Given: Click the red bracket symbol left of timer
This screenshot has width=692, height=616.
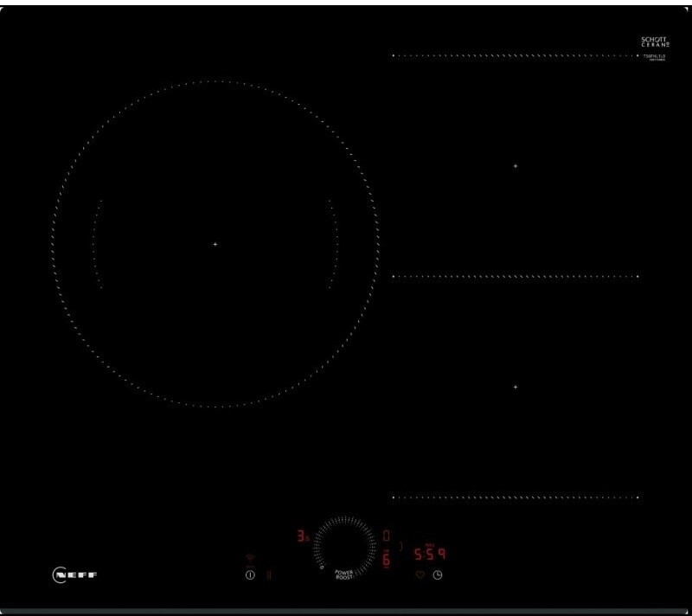Looking at the screenshot, I should [401, 545].
